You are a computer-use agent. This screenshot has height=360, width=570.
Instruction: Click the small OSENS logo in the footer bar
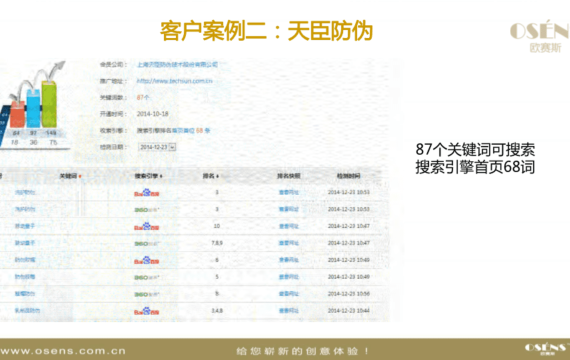pyautogui.click(x=546, y=349)
